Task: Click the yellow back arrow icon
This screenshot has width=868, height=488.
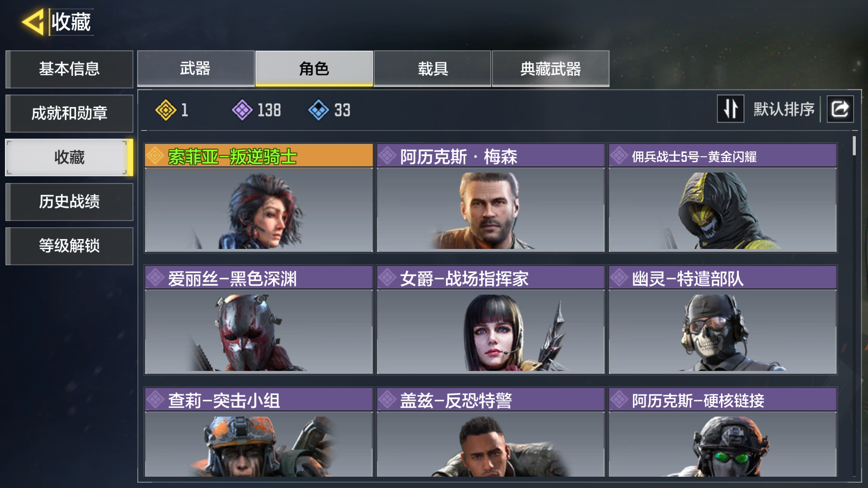Action: coord(33,22)
